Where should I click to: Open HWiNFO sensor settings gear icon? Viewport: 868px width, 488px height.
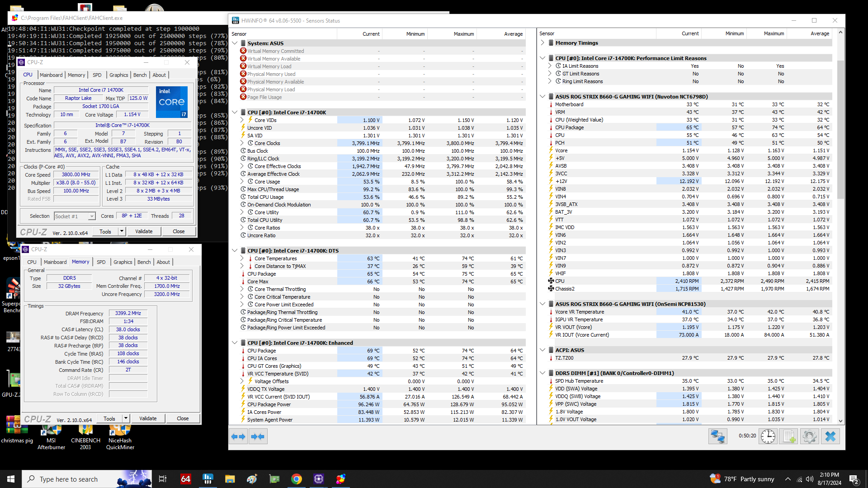[810, 436]
